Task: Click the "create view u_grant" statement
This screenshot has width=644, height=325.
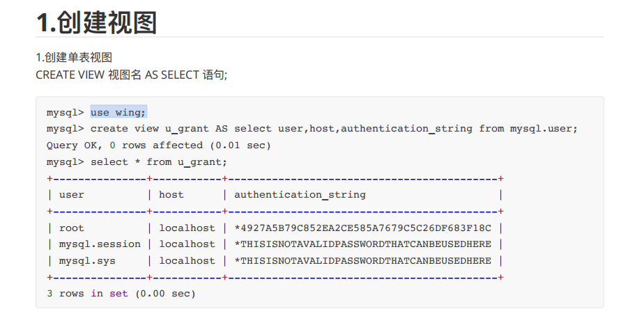Action: pos(335,129)
